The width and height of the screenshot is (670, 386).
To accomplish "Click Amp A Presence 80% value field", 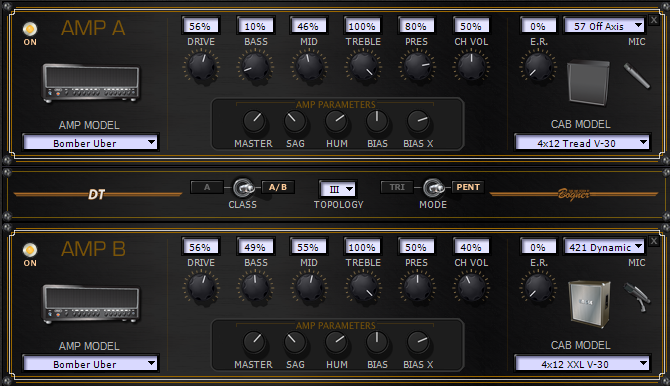I will click(416, 26).
